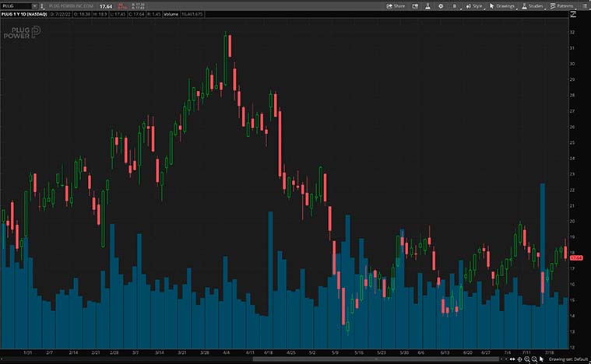The height and width of the screenshot is (364, 591).
Task: Click the volume value 10,461,675
Action: [x=192, y=14]
